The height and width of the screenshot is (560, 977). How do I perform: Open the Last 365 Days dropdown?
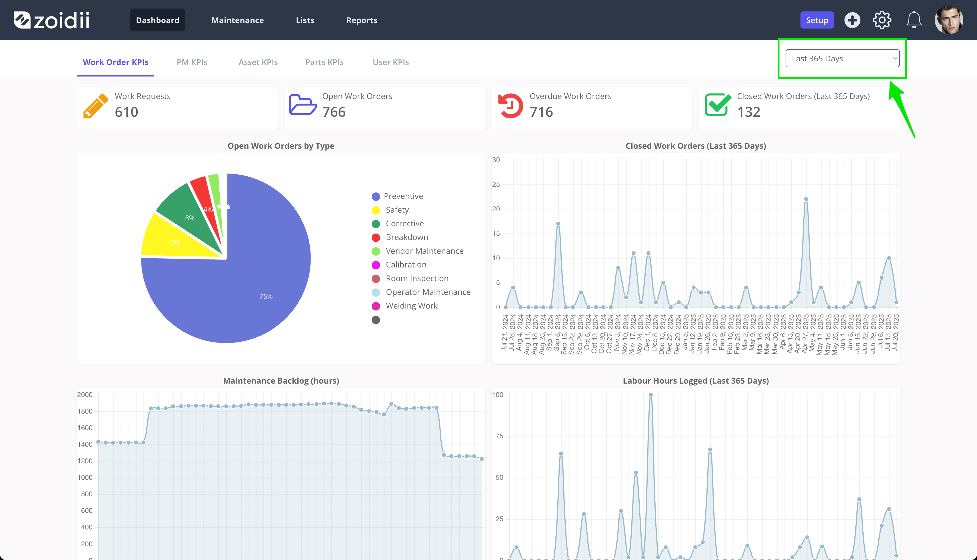pos(842,59)
